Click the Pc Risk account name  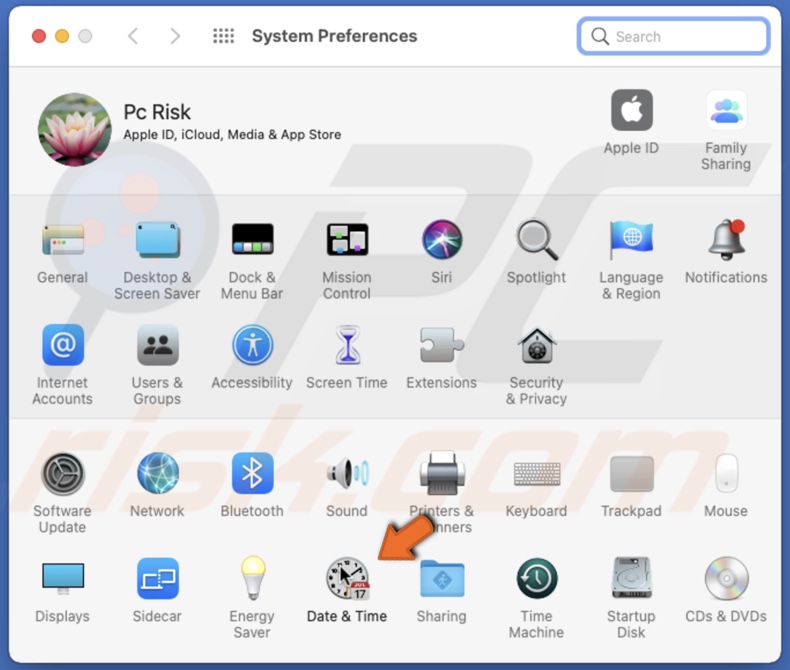click(157, 112)
